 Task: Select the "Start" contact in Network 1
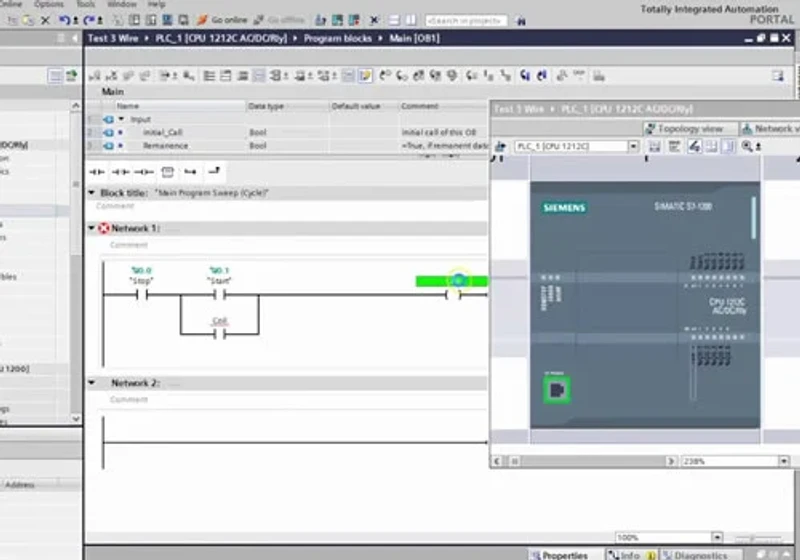pyautogui.click(x=219, y=294)
